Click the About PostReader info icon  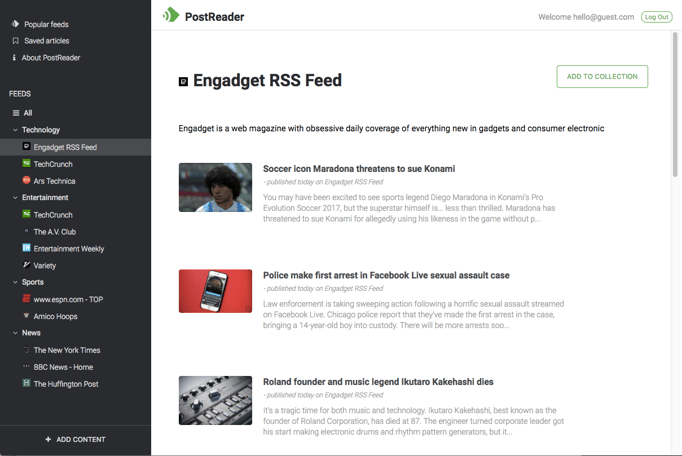coord(15,58)
